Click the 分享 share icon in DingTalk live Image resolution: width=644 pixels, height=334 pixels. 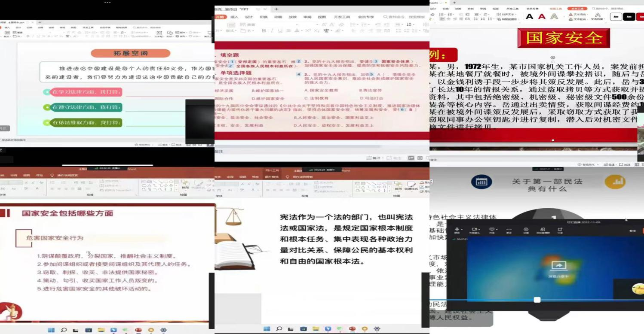click(560, 230)
